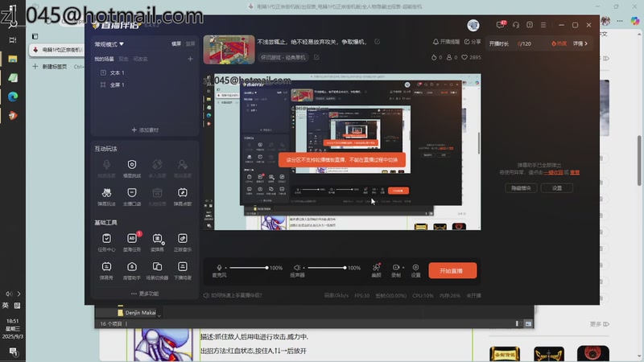Click the 重置 link in danmaku panel

pyautogui.click(x=575, y=172)
